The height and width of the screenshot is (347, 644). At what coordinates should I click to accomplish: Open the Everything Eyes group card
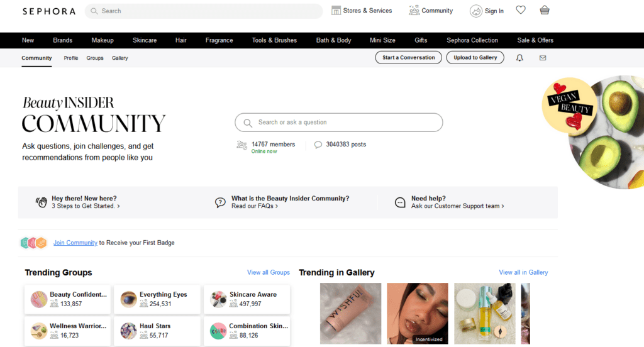click(x=157, y=299)
